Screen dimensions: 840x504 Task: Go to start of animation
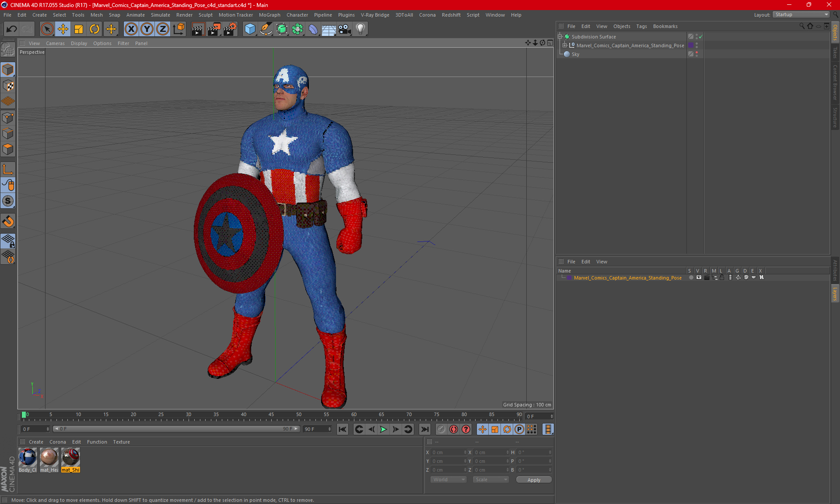pyautogui.click(x=343, y=429)
